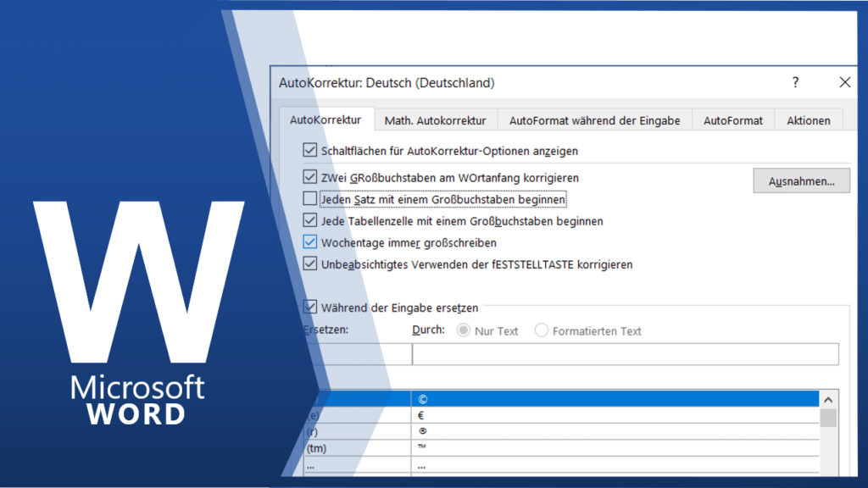Click the Ausnahmen... button
This screenshot has height=488, width=868.
[x=801, y=181]
